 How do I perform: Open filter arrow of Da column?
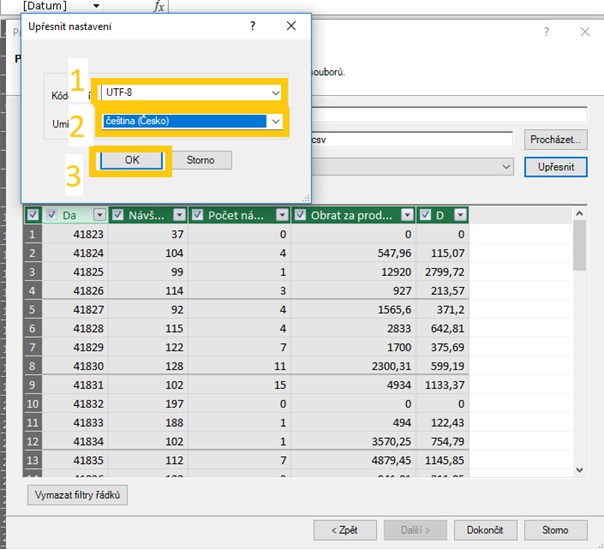(x=99, y=215)
